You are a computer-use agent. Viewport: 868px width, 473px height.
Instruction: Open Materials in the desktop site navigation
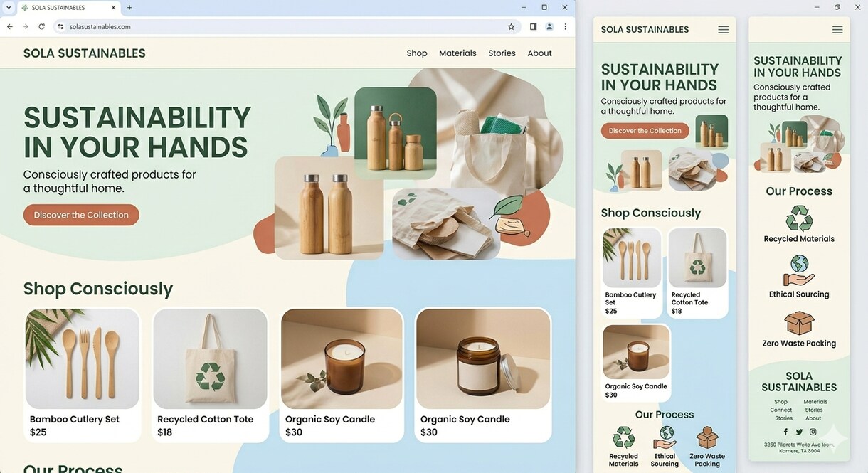[457, 53]
